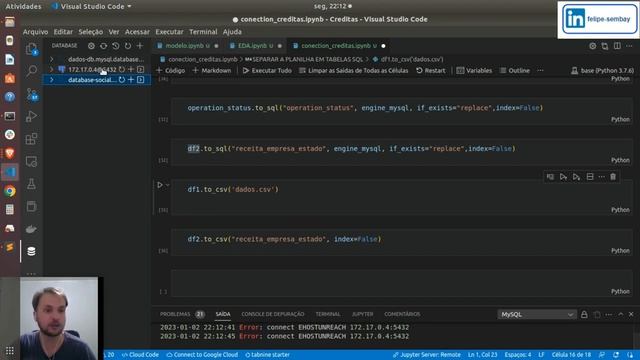Open Source Control view in activity bar
Screen dimensions: 640x360
tap(31, 94)
